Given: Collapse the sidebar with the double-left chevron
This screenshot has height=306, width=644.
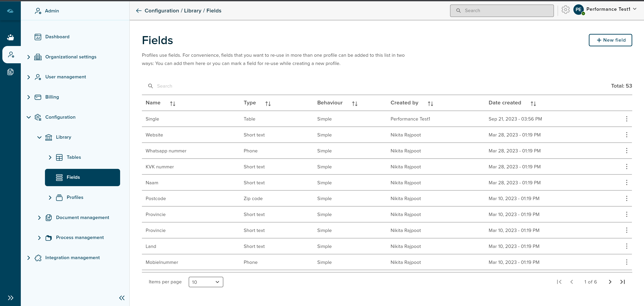Looking at the screenshot, I should [122, 298].
